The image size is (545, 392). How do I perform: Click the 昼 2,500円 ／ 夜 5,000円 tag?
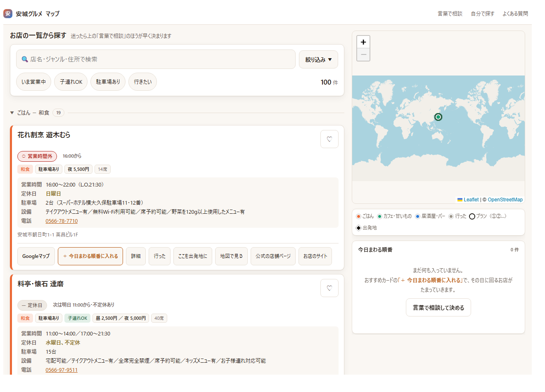[121, 318]
